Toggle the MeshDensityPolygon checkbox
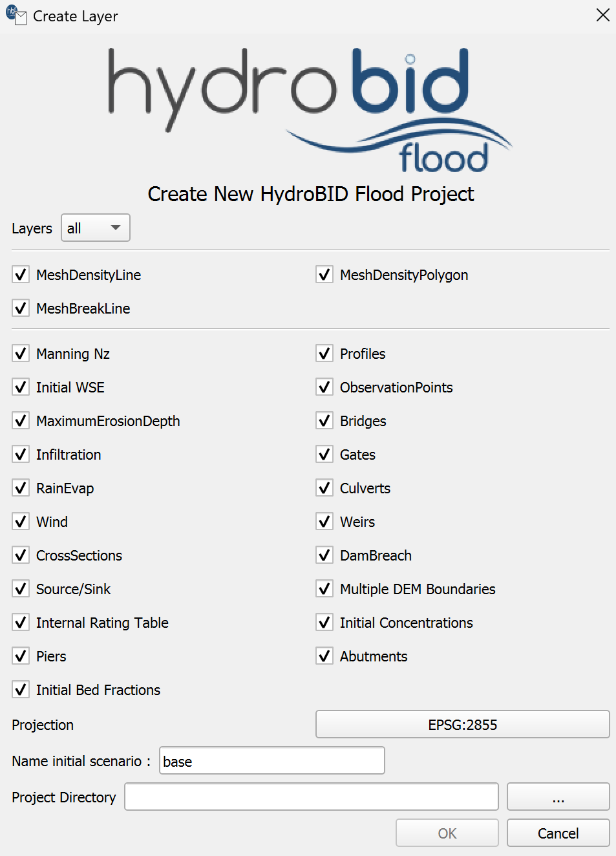 tap(324, 275)
